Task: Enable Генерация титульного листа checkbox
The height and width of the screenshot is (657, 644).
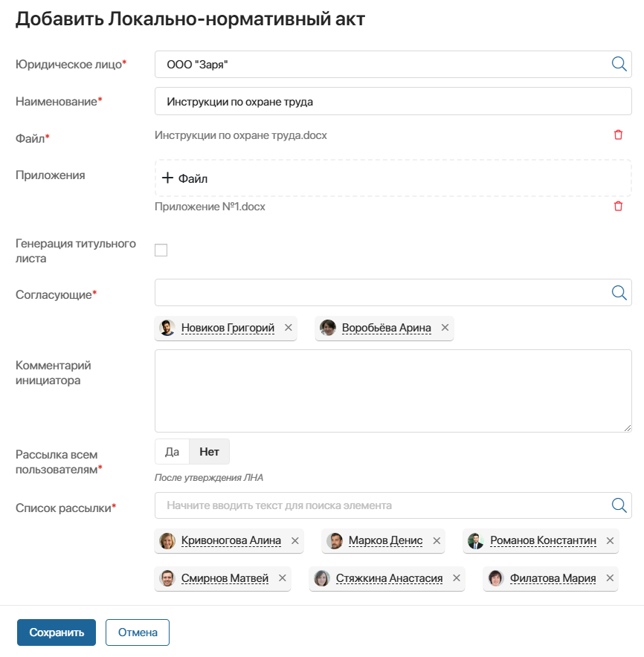Action: click(x=161, y=250)
